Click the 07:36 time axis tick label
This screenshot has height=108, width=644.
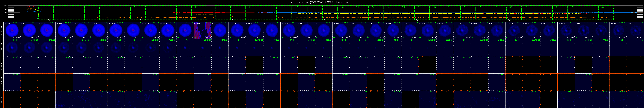[x=325, y=21]
